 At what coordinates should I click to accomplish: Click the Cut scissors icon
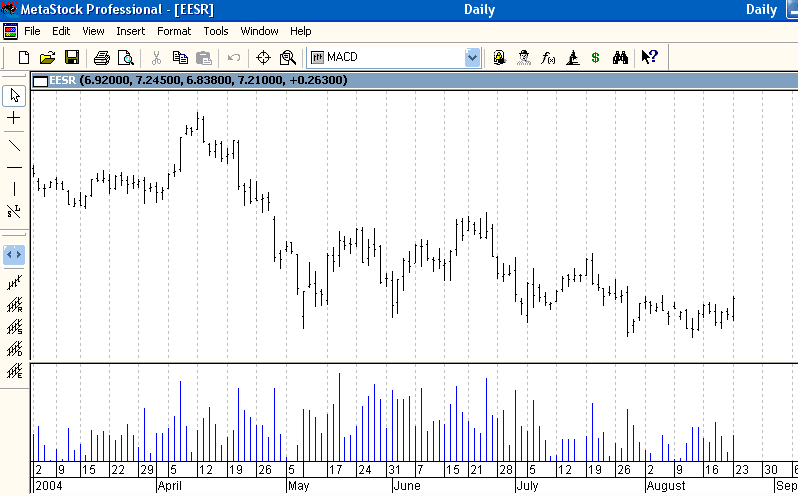point(156,57)
